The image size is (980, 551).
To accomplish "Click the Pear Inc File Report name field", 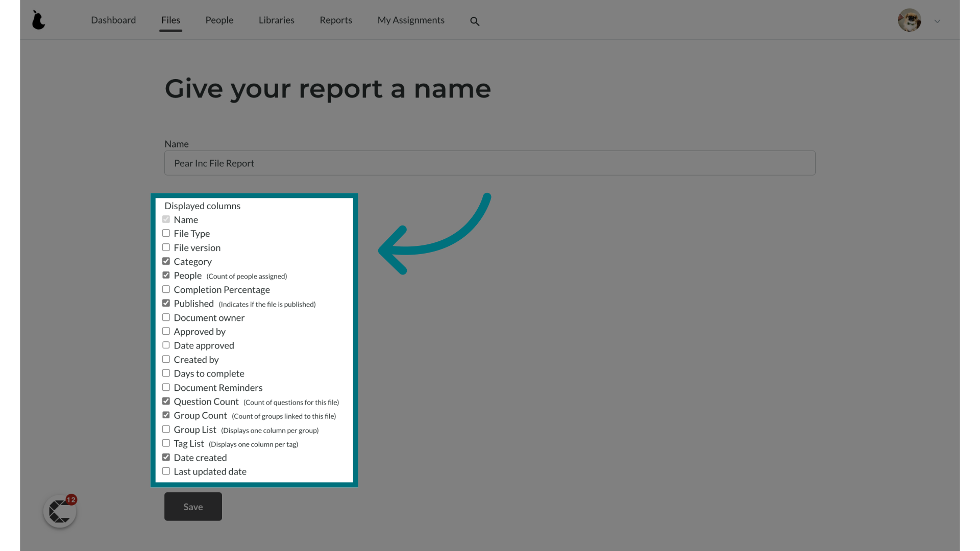I will 489,163.
